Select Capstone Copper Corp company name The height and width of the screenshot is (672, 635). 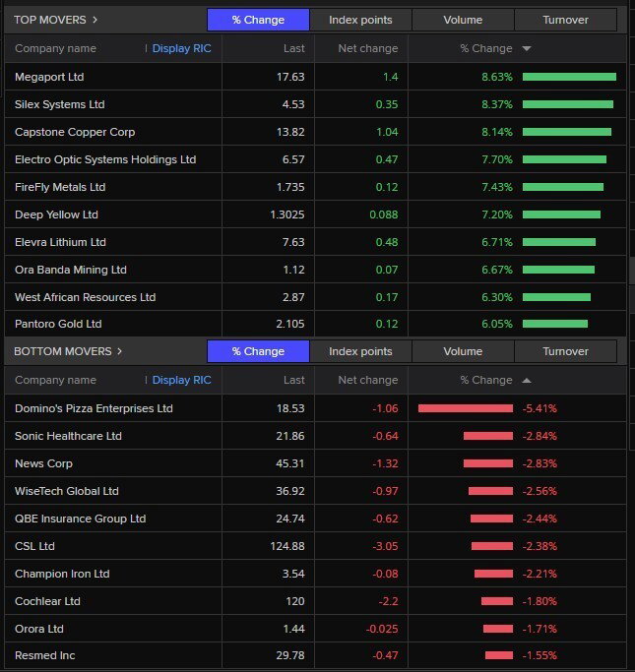pos(75,132)
